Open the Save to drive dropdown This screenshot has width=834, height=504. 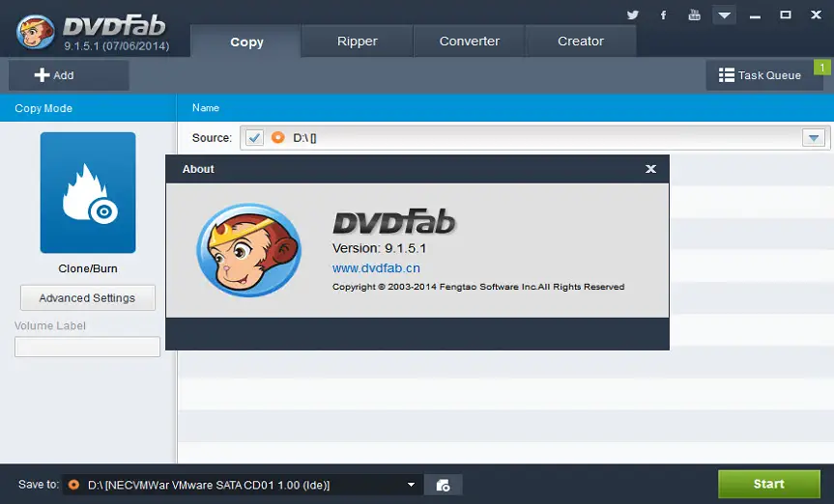pyautogui.click(x=411, y=485)
